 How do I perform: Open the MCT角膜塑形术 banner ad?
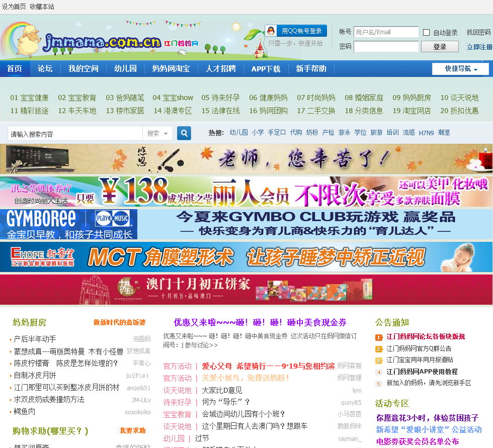(246, 257)
